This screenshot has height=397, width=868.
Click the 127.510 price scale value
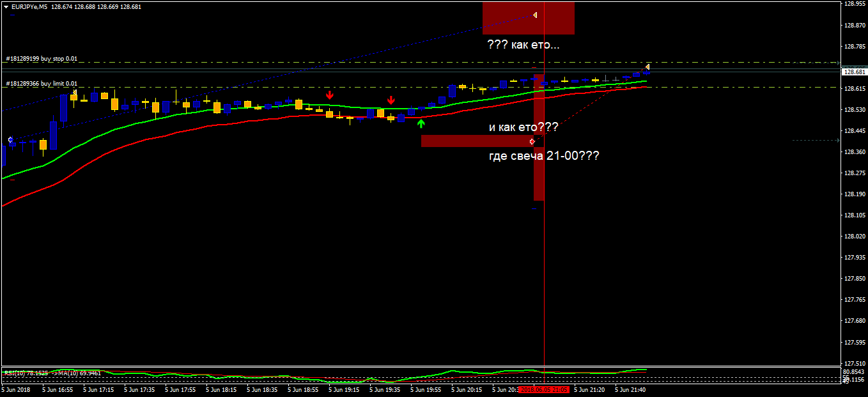tap(855, 362)
